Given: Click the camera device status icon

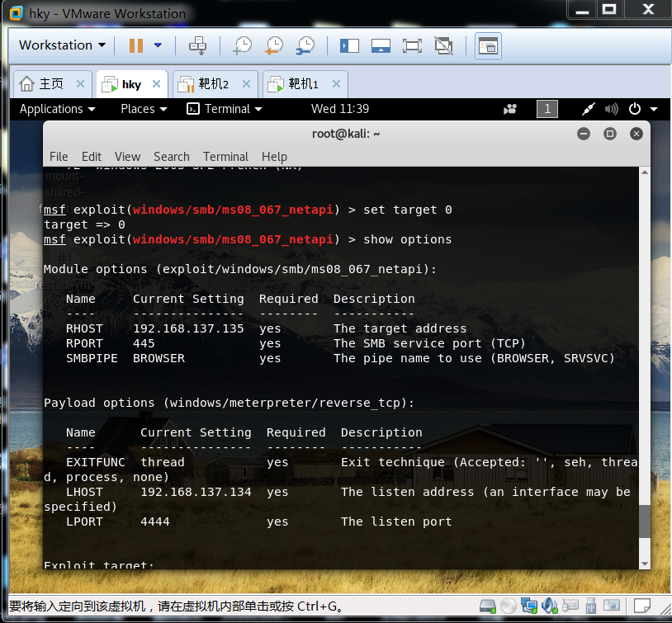Looking at the screenshot, I should click(611, 606).
